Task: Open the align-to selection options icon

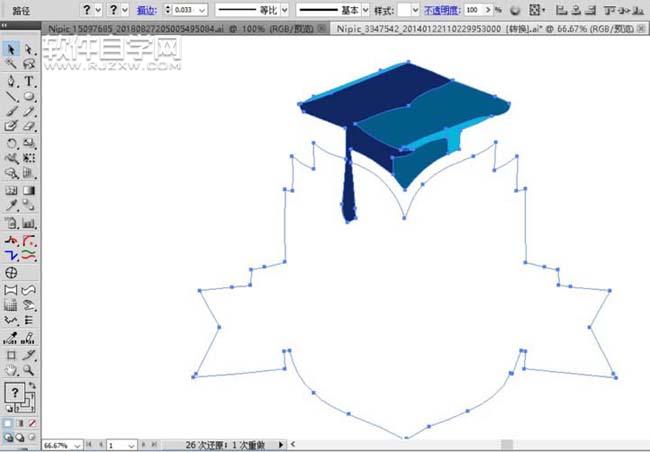Action: pyautogui.click(x=537, y=10)
